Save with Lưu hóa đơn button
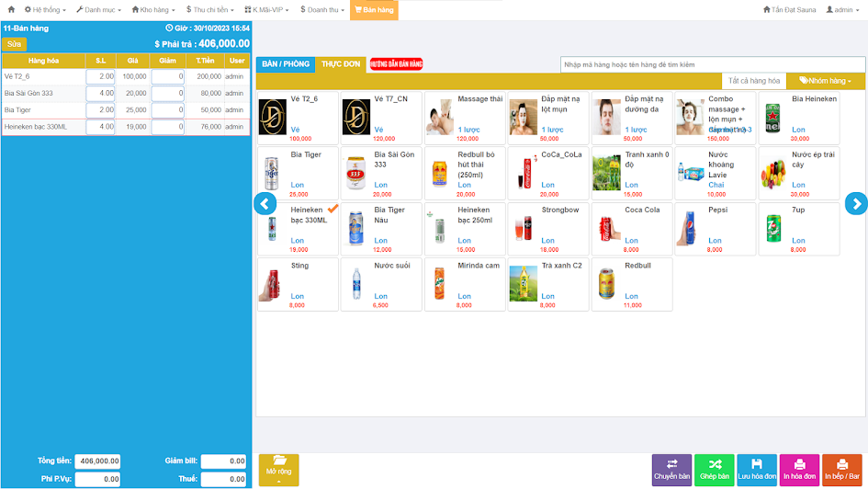The height and width of the screenshot is (489, 868). [757, 471]
